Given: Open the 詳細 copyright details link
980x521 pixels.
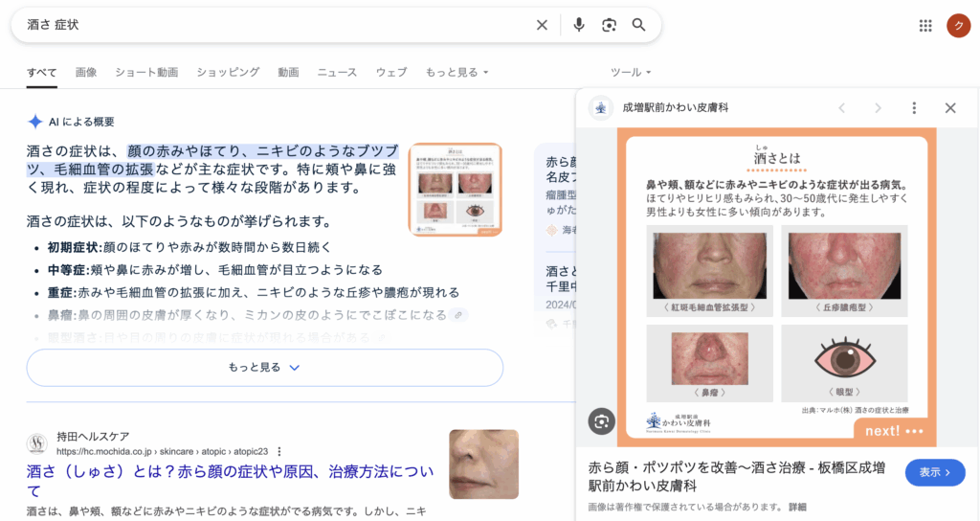Looking at the screenshot, I should [x=797, y=508].
